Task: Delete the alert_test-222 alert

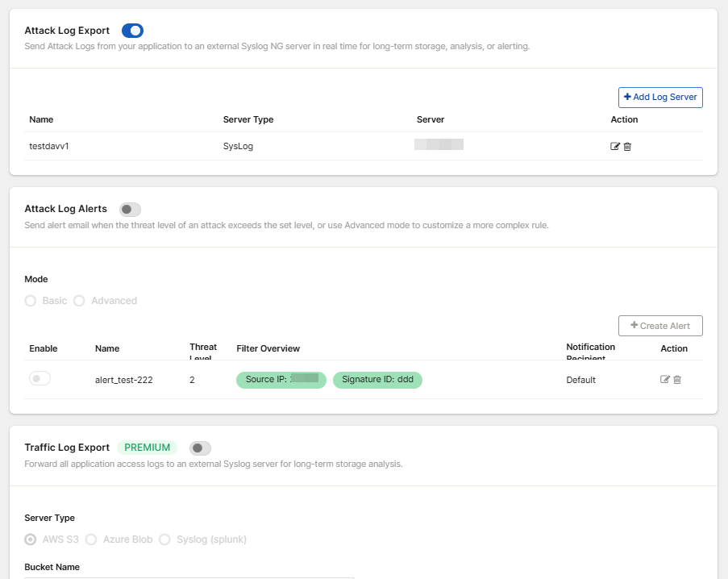Action: tap(677, 380)
